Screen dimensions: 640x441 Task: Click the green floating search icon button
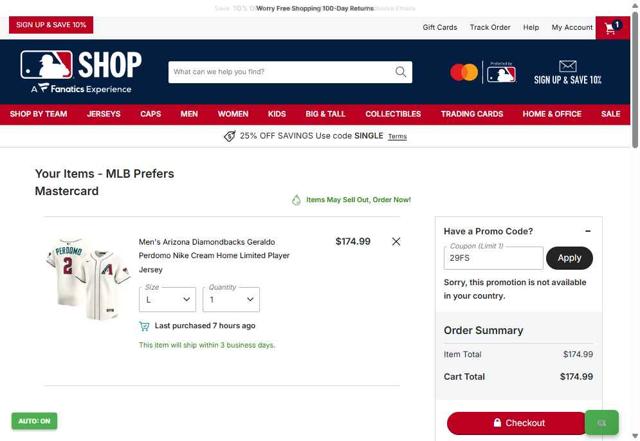click(602, 423)
